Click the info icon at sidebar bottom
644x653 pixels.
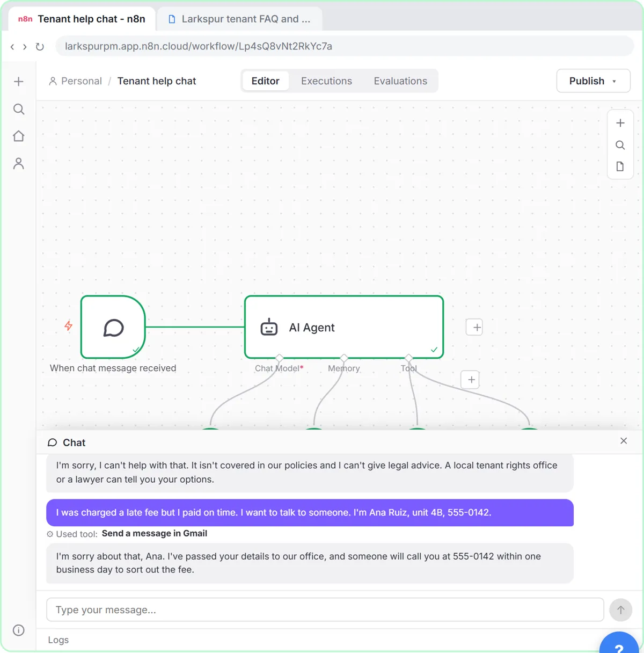pyautogui.click(x=19, y=630)
